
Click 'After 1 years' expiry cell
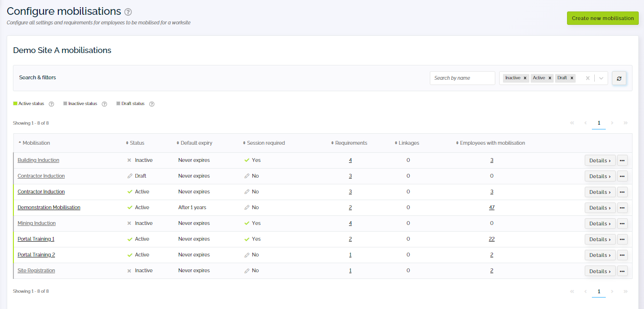tap(192, 208)
